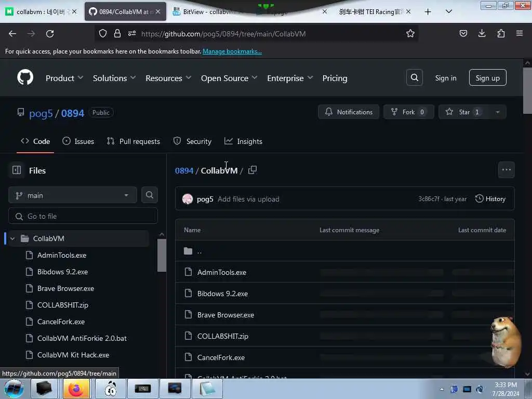Switch to the collabvm Naver browser tab
This screenshot has width=532, height=399.
(x=41, y=11)
